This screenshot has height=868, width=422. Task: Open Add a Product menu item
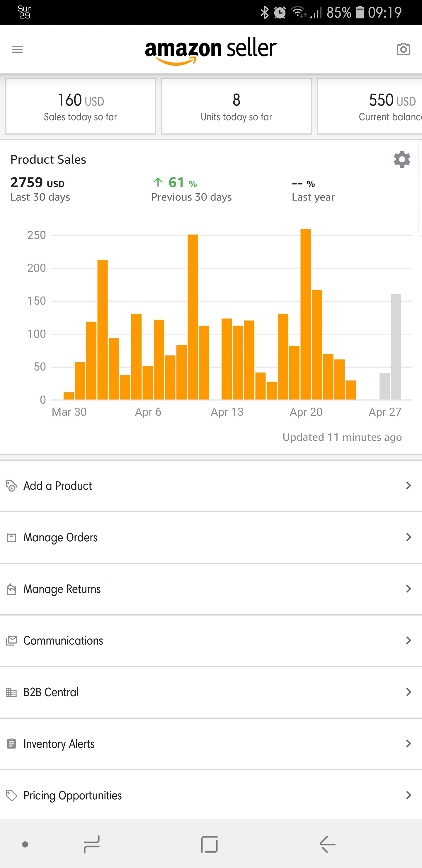(211, 486)
